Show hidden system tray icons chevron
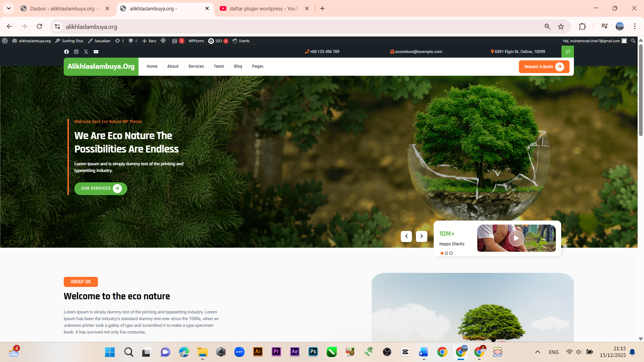The height and width of the screenshot is (362, 644). pyautogui.click(x=537, y=352)
